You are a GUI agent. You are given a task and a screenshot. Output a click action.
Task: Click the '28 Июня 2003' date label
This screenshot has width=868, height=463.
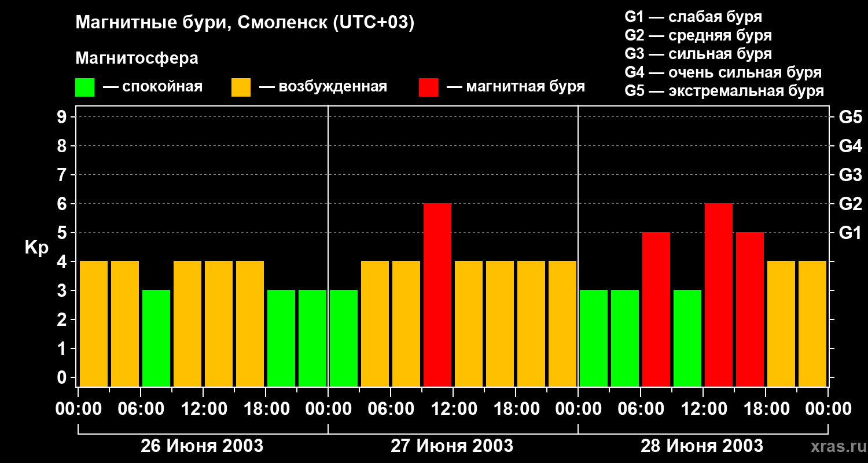(702, 446)
